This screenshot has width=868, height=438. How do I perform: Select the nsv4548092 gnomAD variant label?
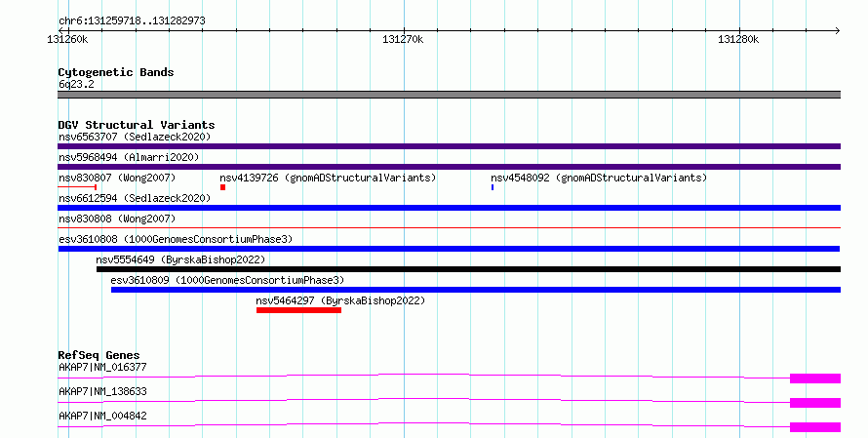(599, 178)
